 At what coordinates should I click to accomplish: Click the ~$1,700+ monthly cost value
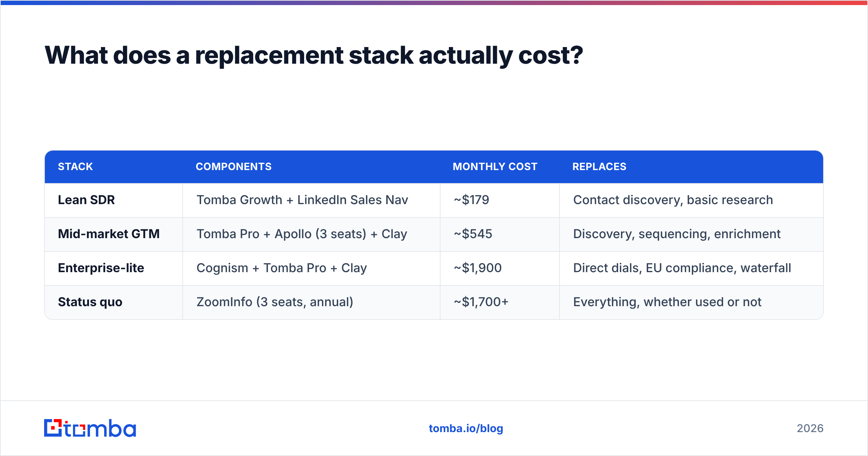(481, 302)
